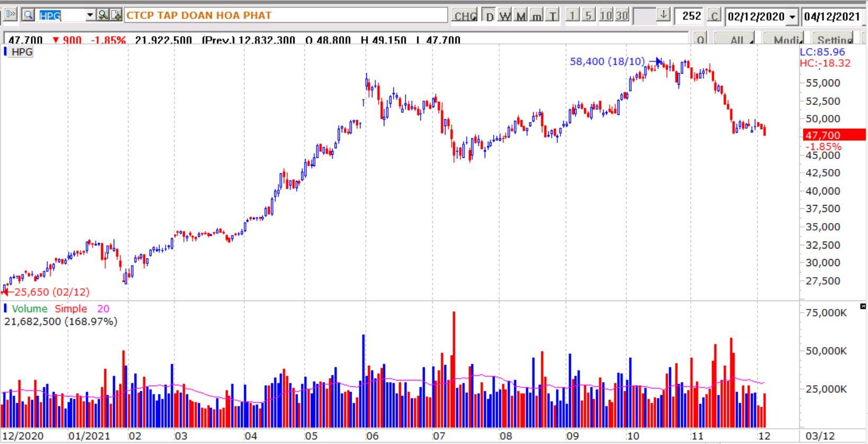Click the (Prev.) 12,832,300 value in info bar
This screenshot has width=868, height=444.
[x=248, y=40]
